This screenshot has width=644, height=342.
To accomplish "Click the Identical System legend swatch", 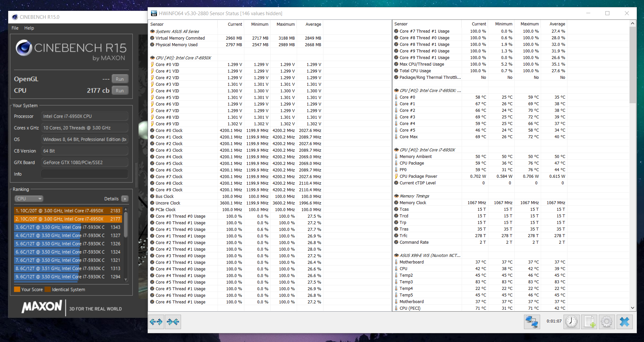I will click(48, 290).
